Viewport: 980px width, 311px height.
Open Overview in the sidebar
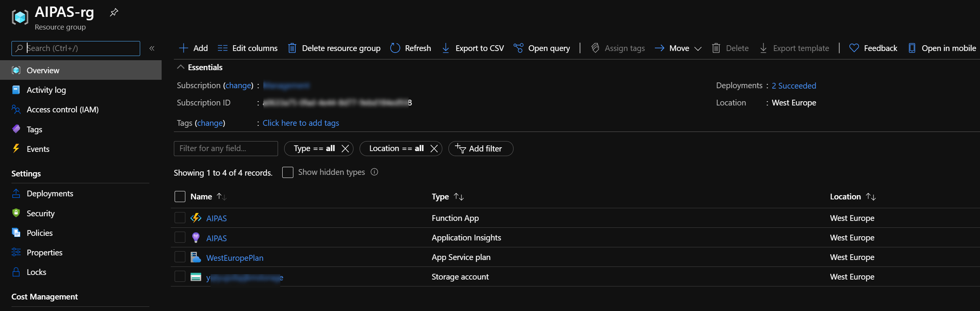tap(81, 70)
